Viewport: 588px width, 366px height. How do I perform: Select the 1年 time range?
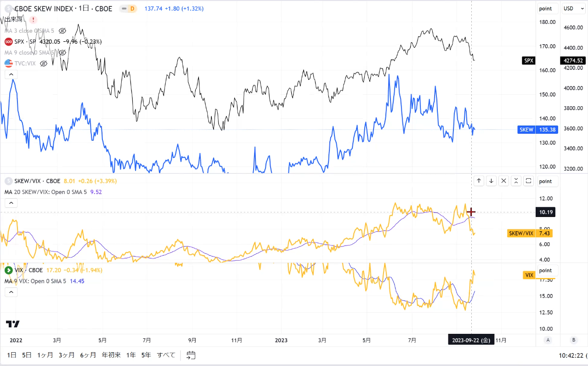[x=131, y=355]
